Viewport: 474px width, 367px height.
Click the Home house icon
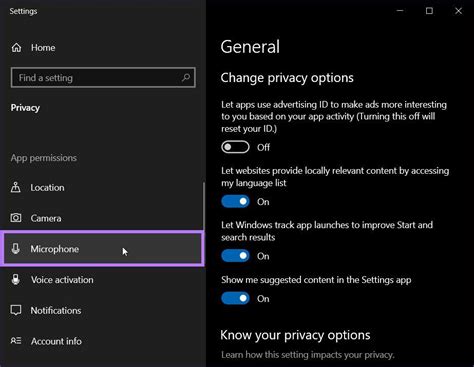pos(16,48)
